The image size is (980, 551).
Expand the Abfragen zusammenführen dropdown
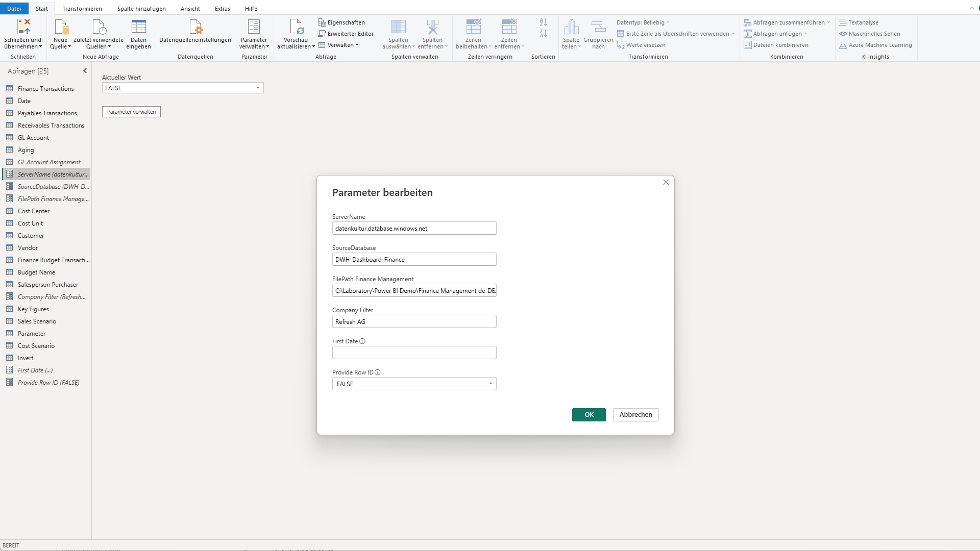coord(828,22)
